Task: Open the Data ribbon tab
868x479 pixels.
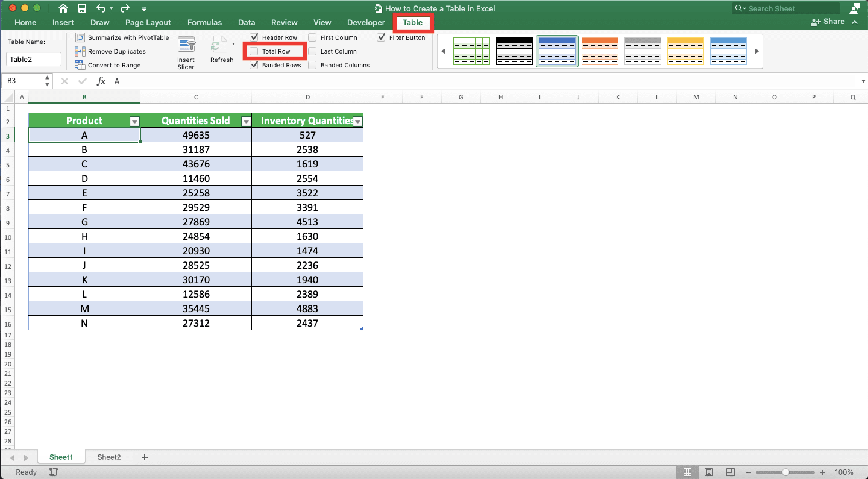Action: [x=247, y=22]
